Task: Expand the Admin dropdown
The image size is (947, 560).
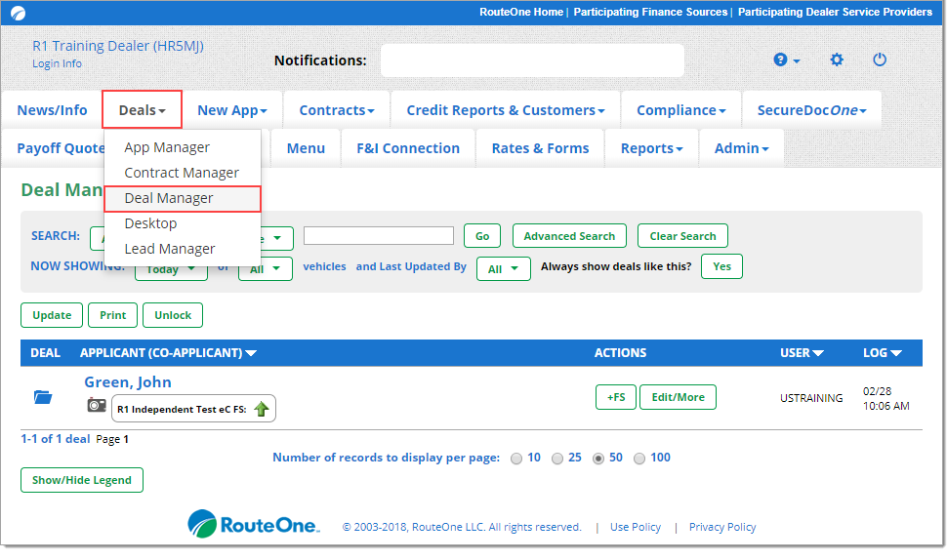Action: [x=742, y=148]
